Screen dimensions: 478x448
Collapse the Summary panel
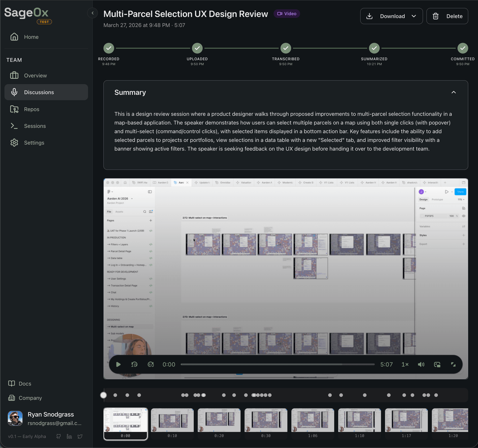point(454,92)
